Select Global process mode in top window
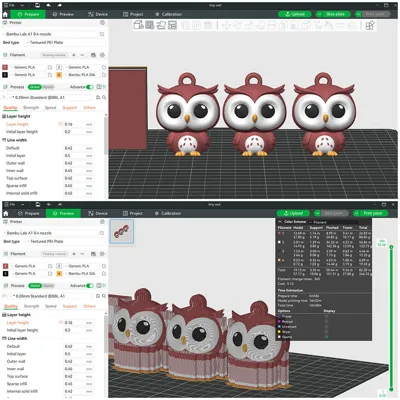Screen dimensions: 400x400 pos(34,87)
